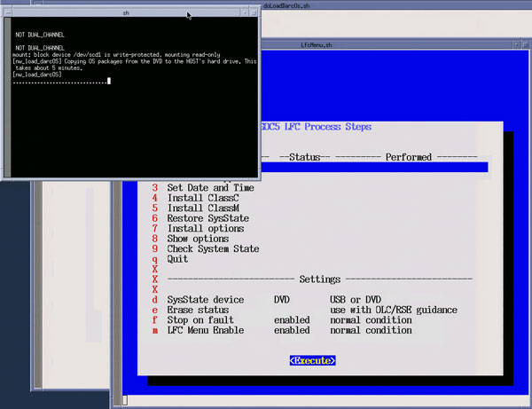Select the Erase status setting

[198, 310]
